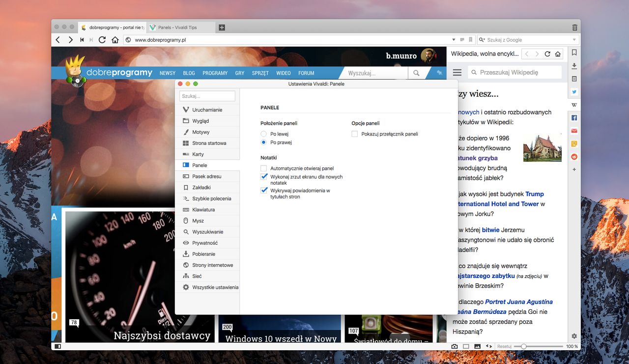Uncheck 'Wykonaj zrzut ekranu dla nowych notatek'
This screenshot has height=364, width=629.
point(264,177)
